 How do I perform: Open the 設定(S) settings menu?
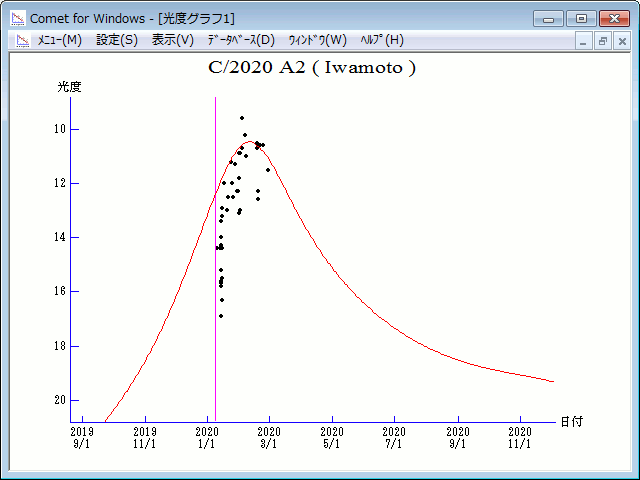[x=117, y=40]
